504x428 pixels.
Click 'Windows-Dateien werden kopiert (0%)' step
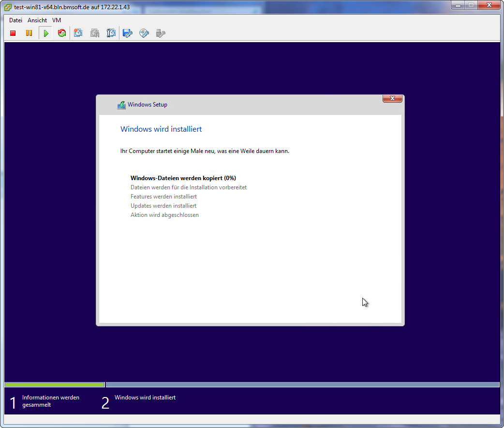click(183, 178)
